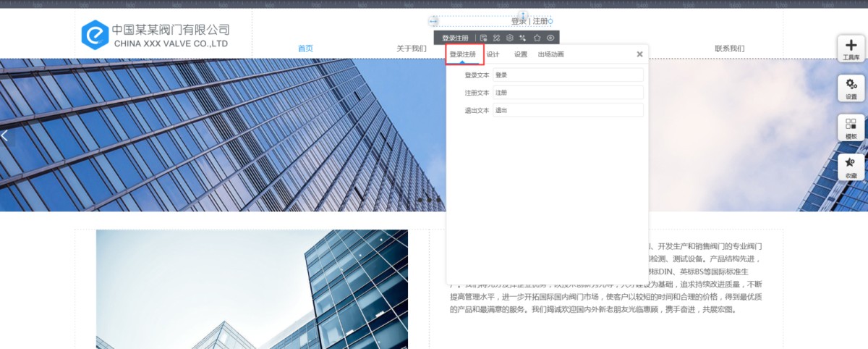The height and width of the screenshot is (349, 868).
Task: Switch to the 登录注册 tab
Action: 463,54
